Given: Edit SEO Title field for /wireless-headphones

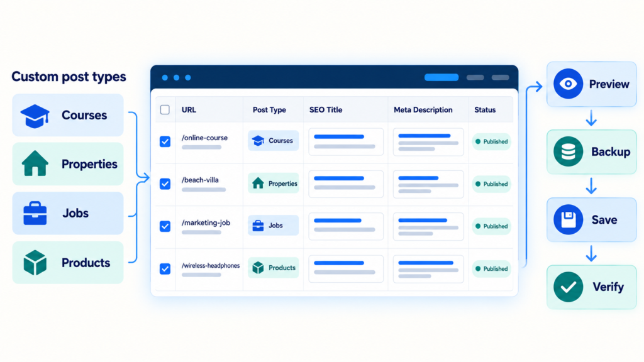Looking at the screenshot, I should (x=346, y=269).
